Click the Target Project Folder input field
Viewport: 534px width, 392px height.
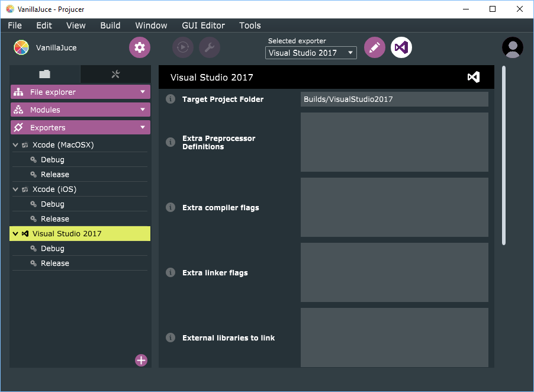pos(394,99)
